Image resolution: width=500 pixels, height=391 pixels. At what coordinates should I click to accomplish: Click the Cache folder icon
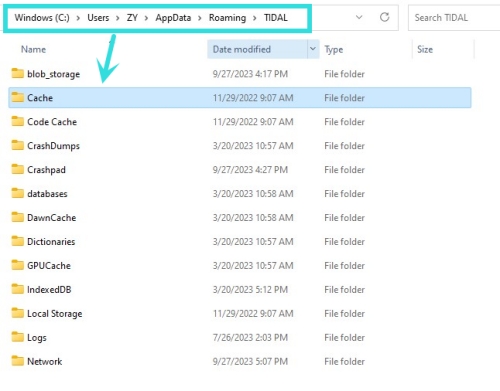[x=18, y=97]
